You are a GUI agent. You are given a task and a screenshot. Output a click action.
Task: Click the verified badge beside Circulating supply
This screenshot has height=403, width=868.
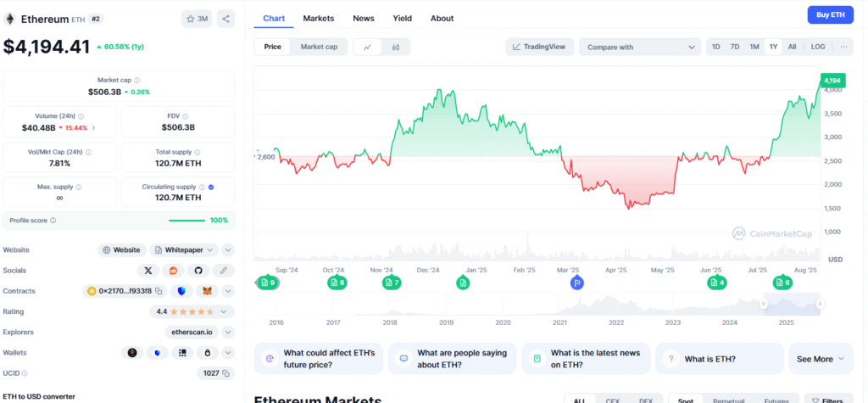pyautogui.click(x=211, y=188)
